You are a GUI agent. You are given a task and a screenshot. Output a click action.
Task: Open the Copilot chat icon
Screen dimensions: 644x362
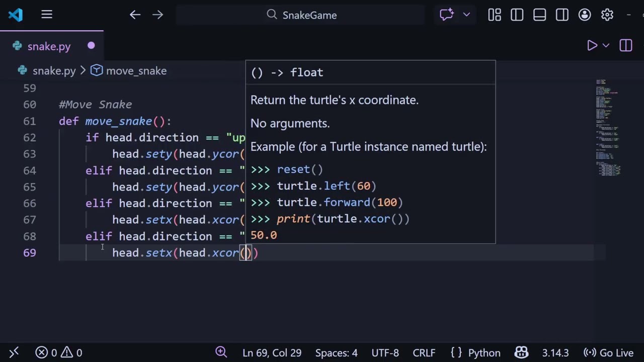[x=447, y=15]
